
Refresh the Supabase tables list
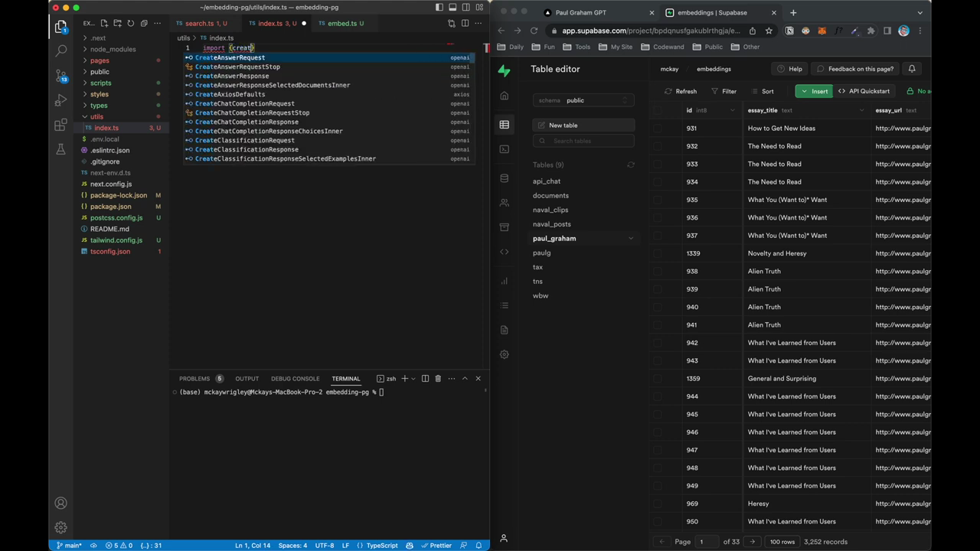pos(631,165)
